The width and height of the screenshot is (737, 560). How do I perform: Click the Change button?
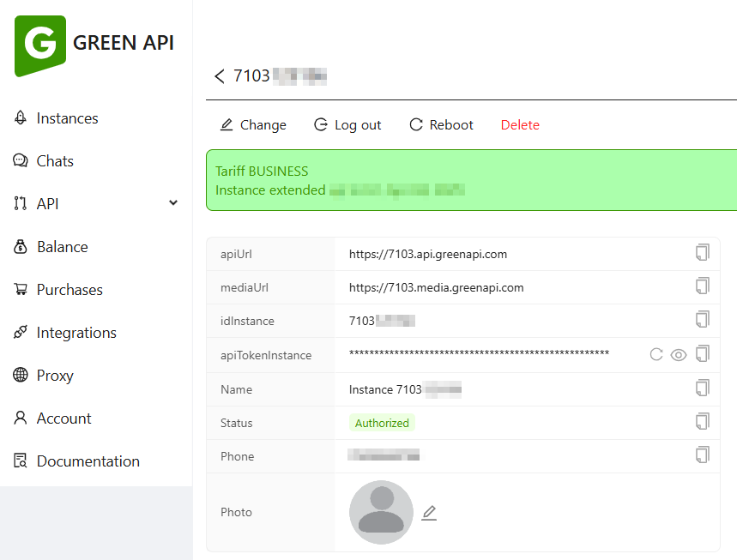click(x=253, y=125)
